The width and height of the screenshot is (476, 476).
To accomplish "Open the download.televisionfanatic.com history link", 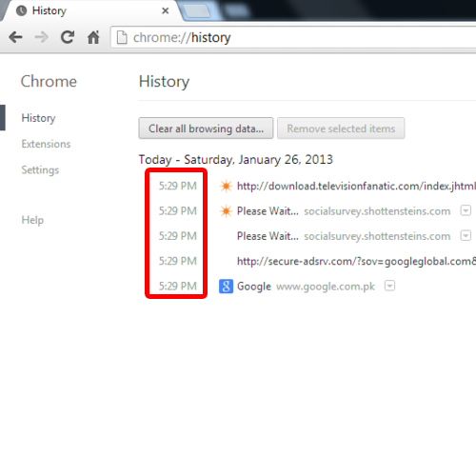I will [356, 186].
